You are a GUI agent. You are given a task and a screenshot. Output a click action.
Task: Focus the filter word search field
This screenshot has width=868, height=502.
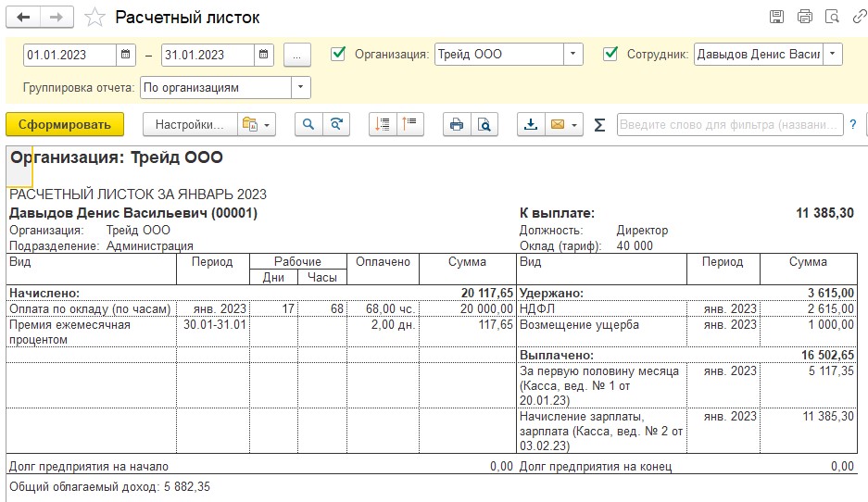click(x=730, y=124)
